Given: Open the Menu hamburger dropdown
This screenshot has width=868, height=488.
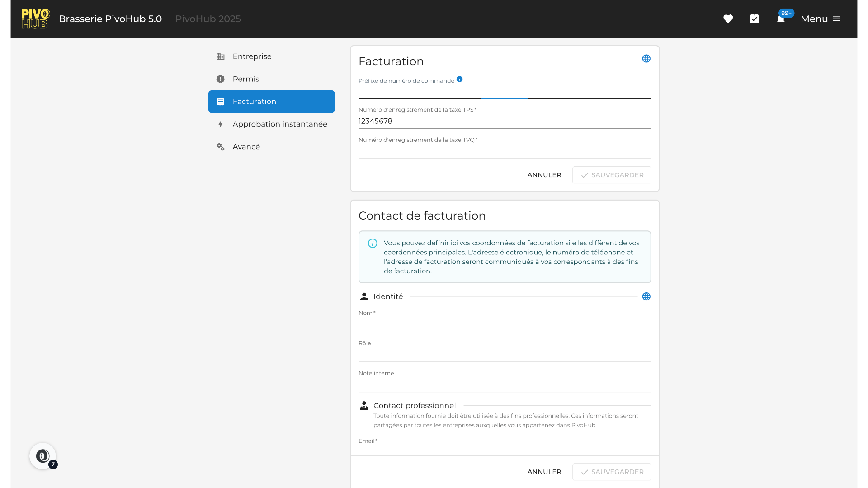Looking at the screenshot, I should click(820, 19).
